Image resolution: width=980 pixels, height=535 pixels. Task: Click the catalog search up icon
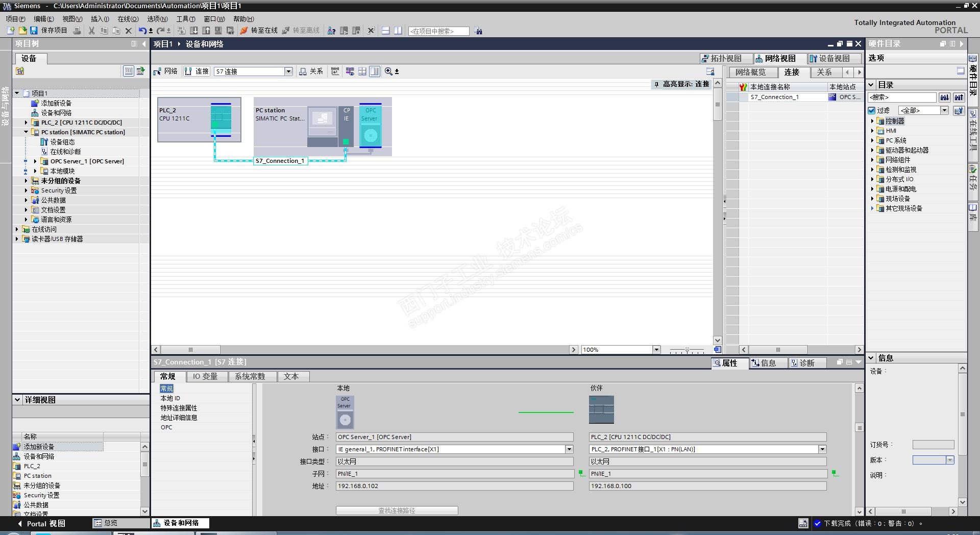pyautogui.click(x=959, y=97)
